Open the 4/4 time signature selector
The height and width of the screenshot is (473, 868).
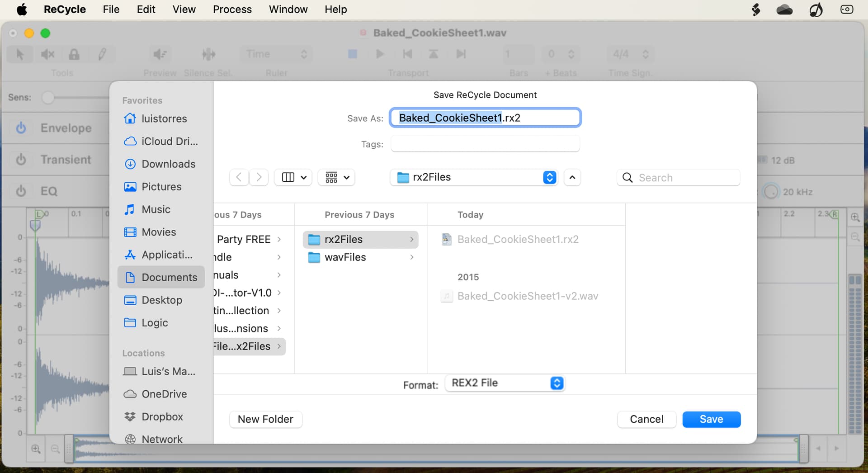(631, 54)
